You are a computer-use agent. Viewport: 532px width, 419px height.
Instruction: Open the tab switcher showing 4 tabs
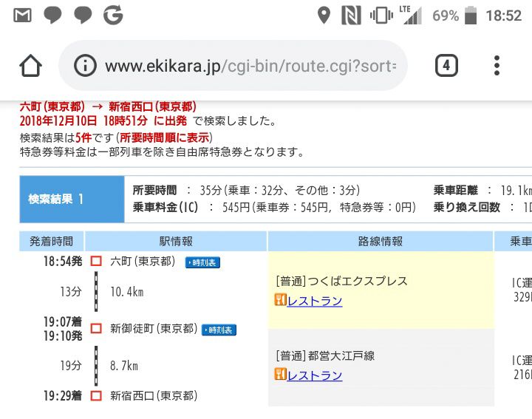[x=446, y=65]
